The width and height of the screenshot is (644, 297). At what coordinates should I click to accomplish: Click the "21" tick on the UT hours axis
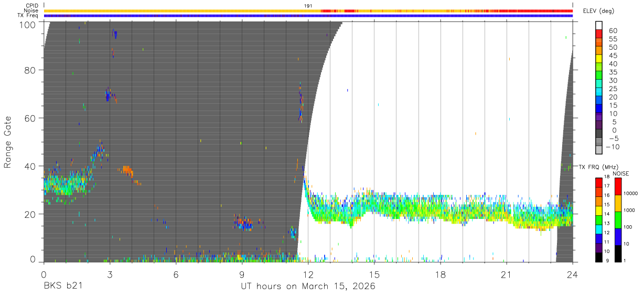506,274
